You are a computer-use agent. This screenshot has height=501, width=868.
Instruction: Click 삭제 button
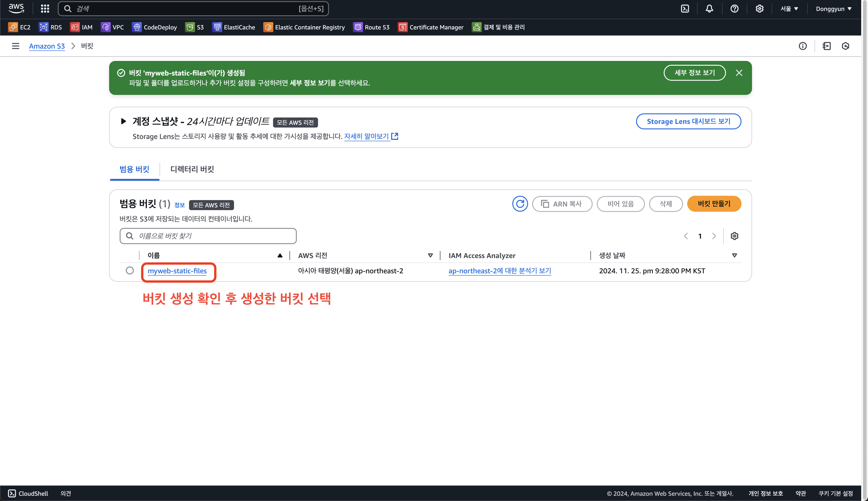click(x=665, y=204)
